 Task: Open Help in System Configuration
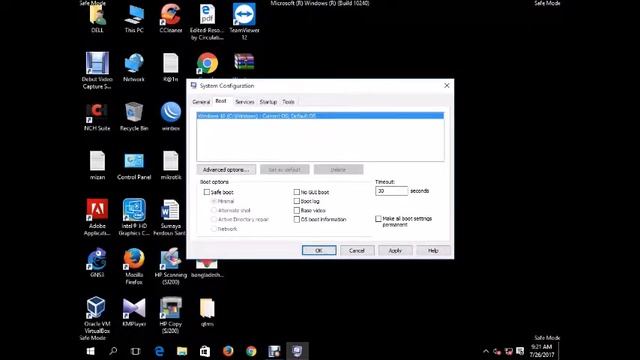[433, 250]
